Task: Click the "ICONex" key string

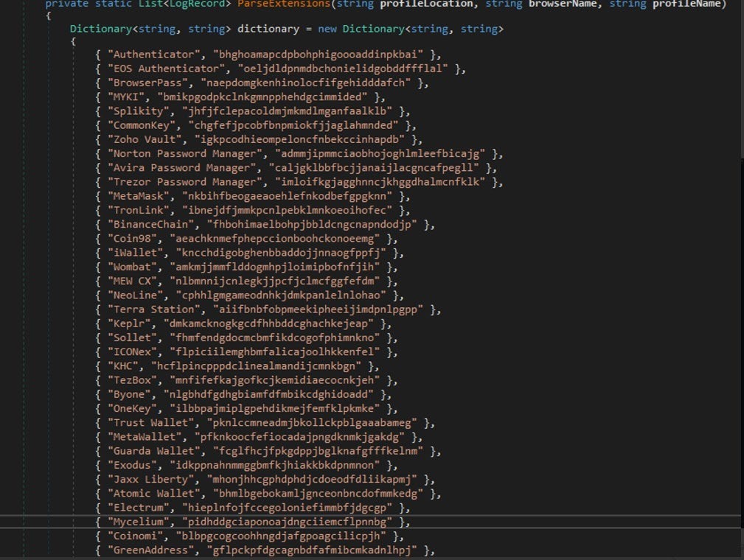Action: point(132,351)
